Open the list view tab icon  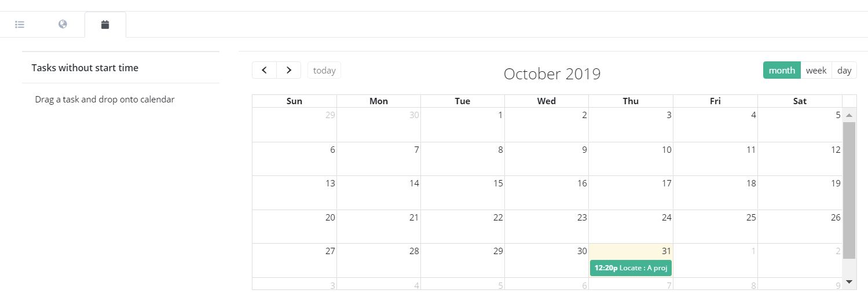click(x=20, y=24)
